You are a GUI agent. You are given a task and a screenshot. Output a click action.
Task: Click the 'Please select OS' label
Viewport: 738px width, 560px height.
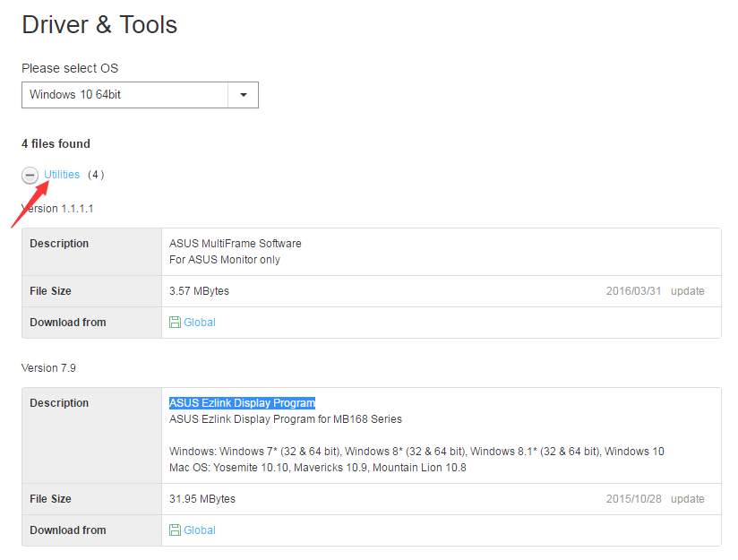(70, 68)
